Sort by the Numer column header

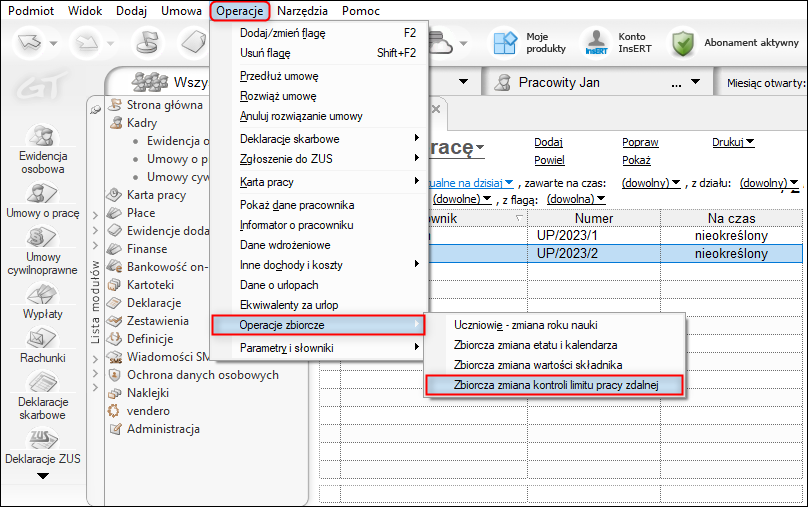click(594, 218)
